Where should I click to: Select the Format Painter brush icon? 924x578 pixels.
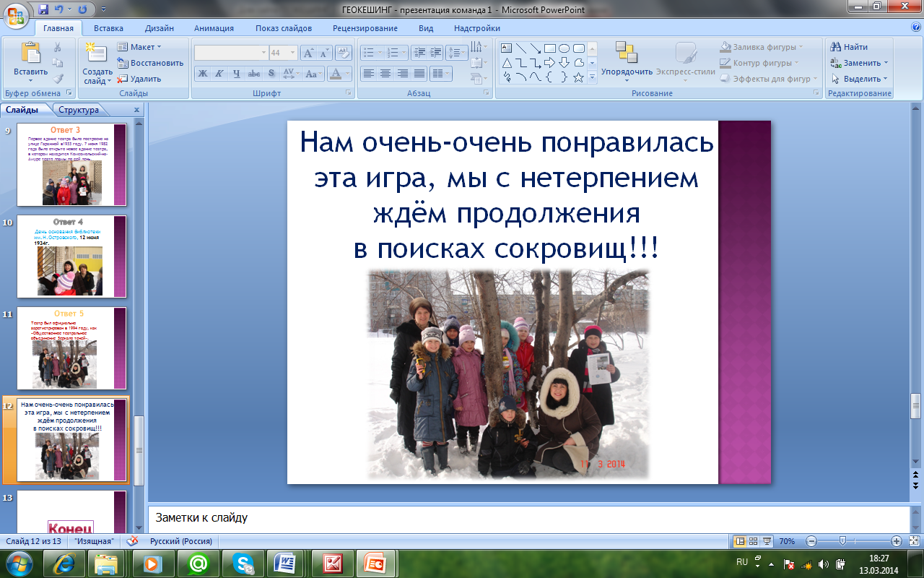pyautogui.click(x=58, y=79)
